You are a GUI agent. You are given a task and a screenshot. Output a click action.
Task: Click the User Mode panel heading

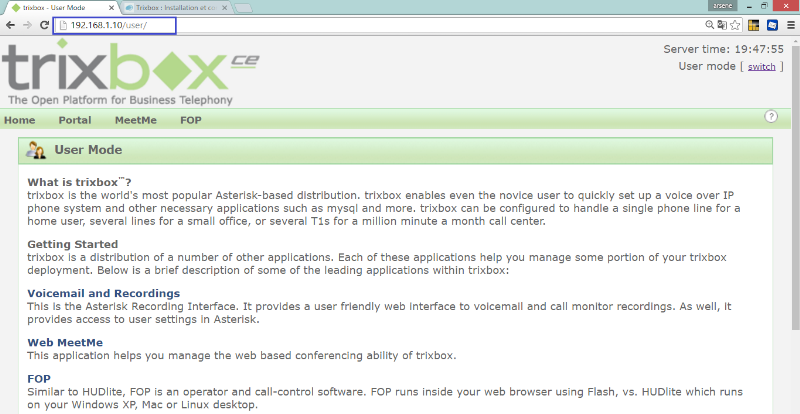(x=88, y=150)
